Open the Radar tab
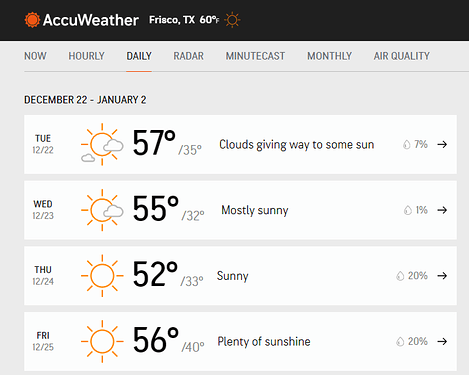The image size is (469, 375). click(x=188, y=56)
